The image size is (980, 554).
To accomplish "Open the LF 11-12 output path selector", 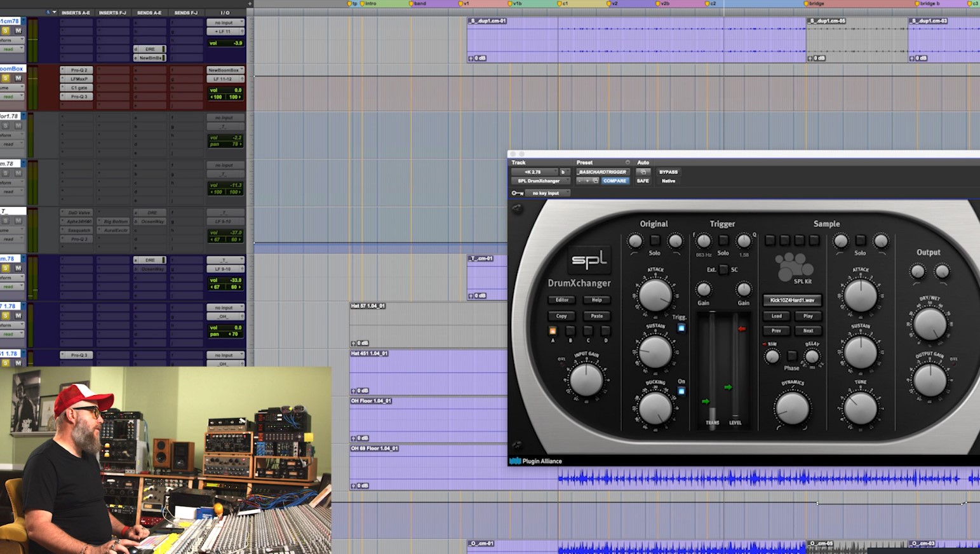I will 225,79.
